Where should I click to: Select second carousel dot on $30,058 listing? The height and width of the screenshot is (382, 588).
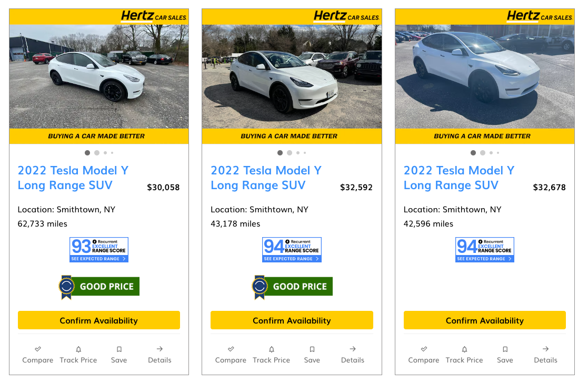[x=97, y=153]
